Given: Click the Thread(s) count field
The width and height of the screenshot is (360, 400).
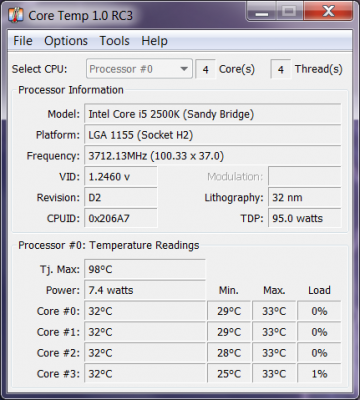Looking at the screenshot, I should tap(281, 69).
